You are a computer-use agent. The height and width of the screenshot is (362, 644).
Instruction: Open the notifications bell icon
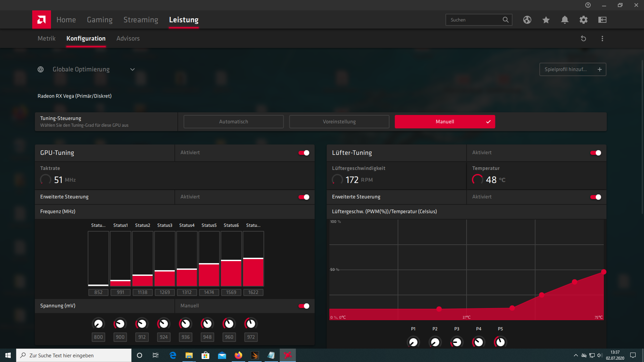[x=565, y=20]
